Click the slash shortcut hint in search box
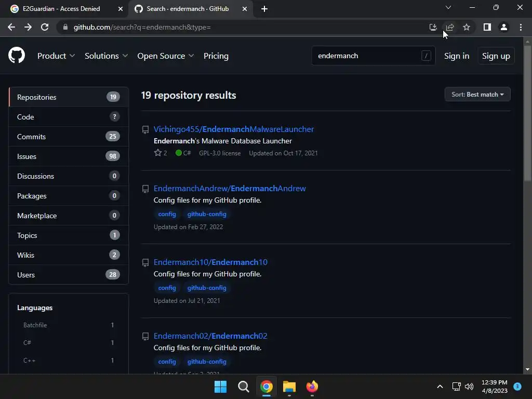Image resolution: width=532 pixels, height=399 pixels. coord(426,56)
